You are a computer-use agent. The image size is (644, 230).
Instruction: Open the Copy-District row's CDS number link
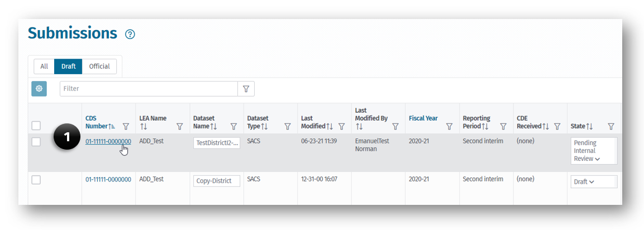108,180
